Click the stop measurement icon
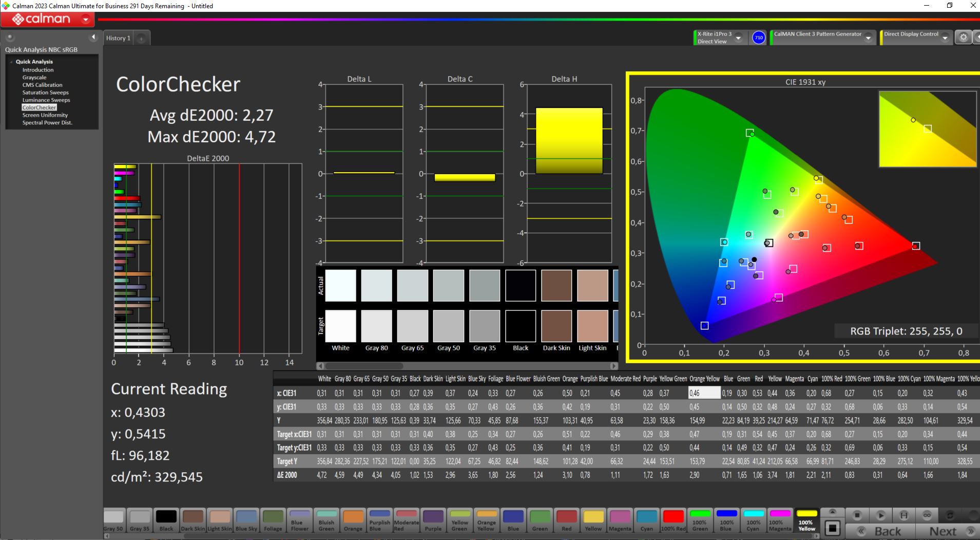This screenshot has height=540, width=980. point(857,515)
